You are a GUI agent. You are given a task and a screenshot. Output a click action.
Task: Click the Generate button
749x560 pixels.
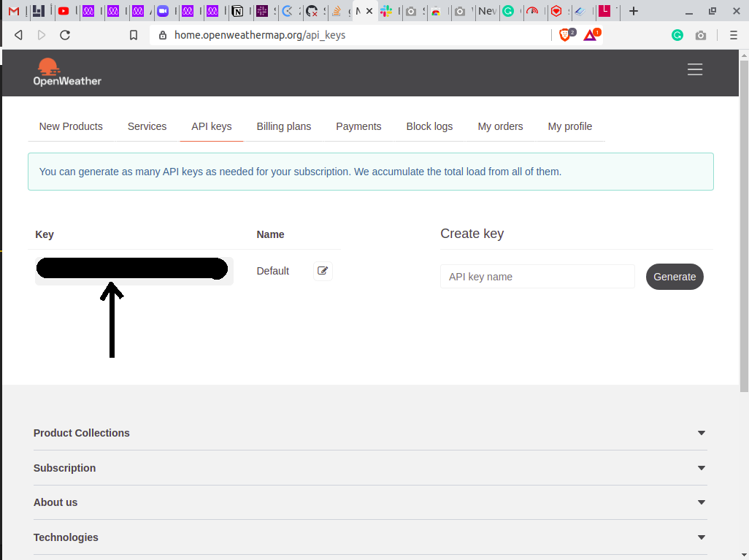(x=675, y=277)
